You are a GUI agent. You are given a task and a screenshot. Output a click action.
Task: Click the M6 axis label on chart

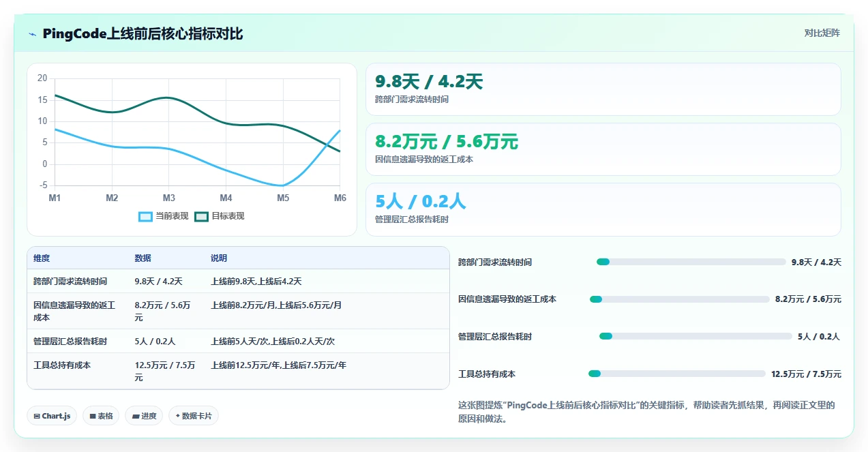click(340, 198)
